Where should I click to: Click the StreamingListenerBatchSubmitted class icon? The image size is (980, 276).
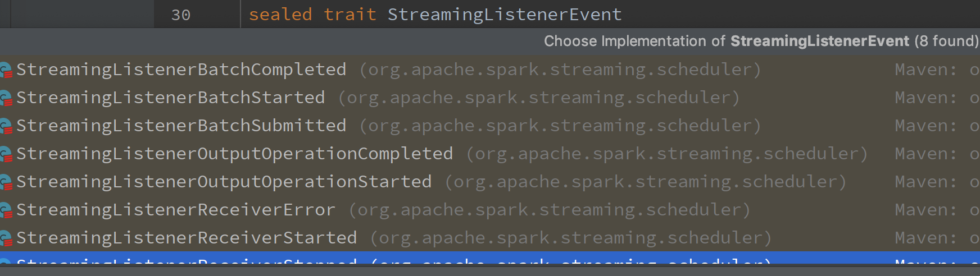click(6, 126)
